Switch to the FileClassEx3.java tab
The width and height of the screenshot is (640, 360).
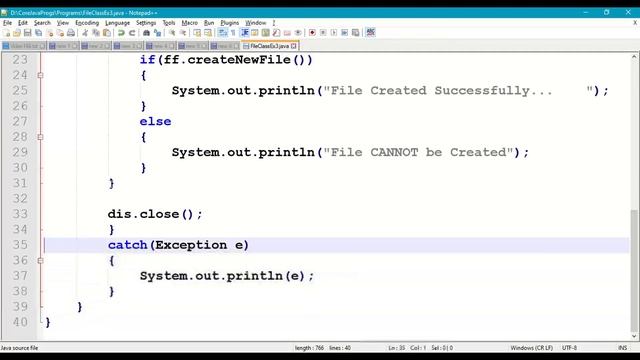pos(269,46)
